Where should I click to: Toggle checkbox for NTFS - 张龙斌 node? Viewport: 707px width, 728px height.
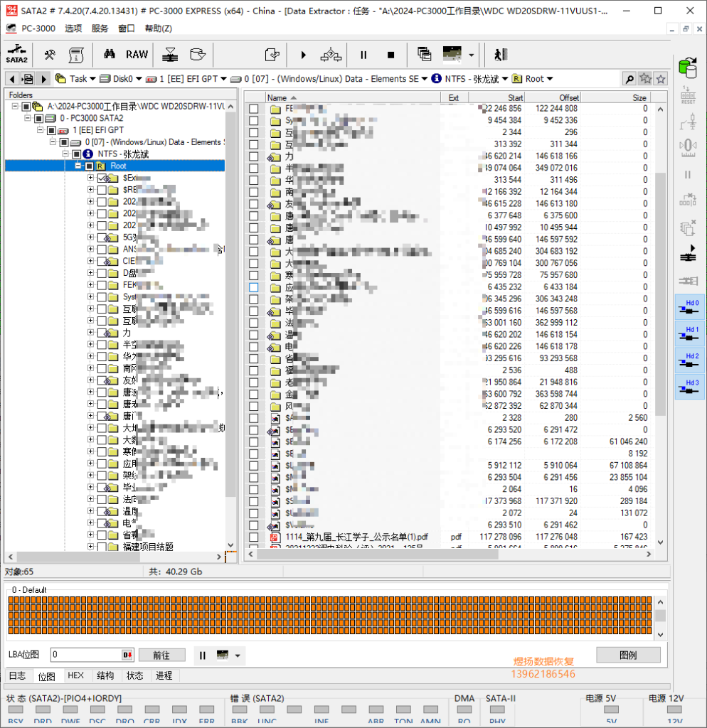click(77, 154)
